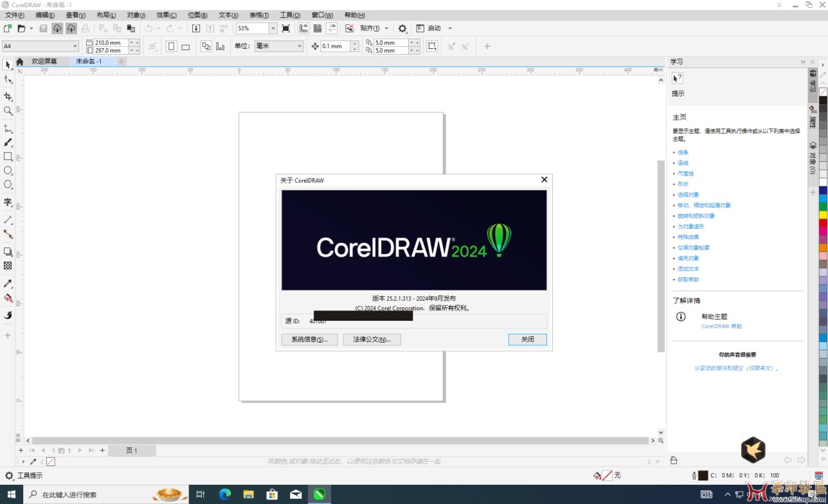
Task: Expand the 贴齐 snap-to dropdown
Action: coord(386,28)
